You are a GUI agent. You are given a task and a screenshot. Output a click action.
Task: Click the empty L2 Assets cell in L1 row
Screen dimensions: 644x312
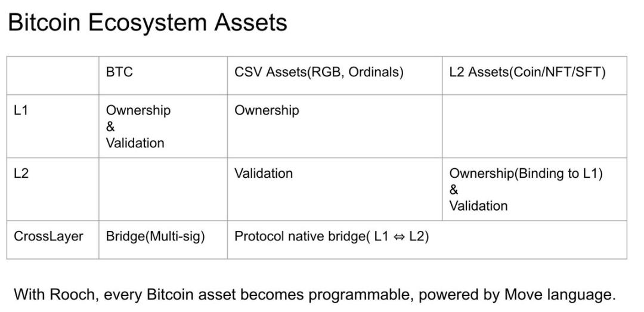pos(534,126)
